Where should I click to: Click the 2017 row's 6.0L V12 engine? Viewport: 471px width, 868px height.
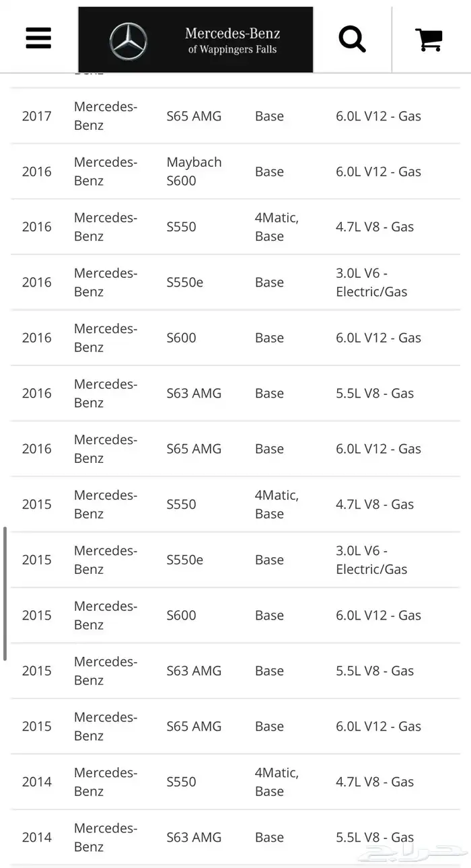[x=378, y=116]
